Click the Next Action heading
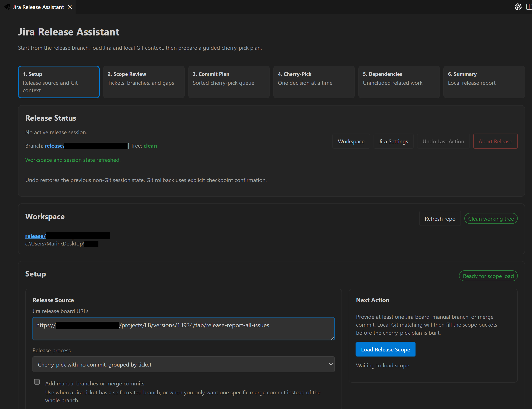Viewport: 532px width, 409px height. (x=373, y=300)
